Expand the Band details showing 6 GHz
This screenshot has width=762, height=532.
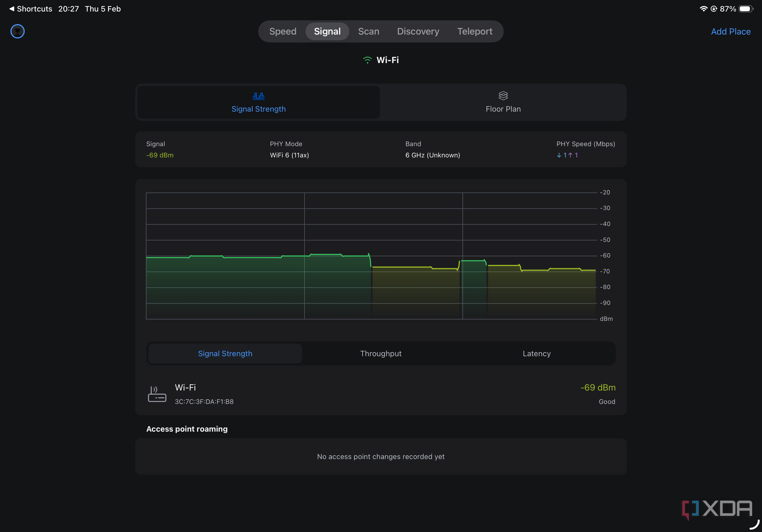click(433, 149)
